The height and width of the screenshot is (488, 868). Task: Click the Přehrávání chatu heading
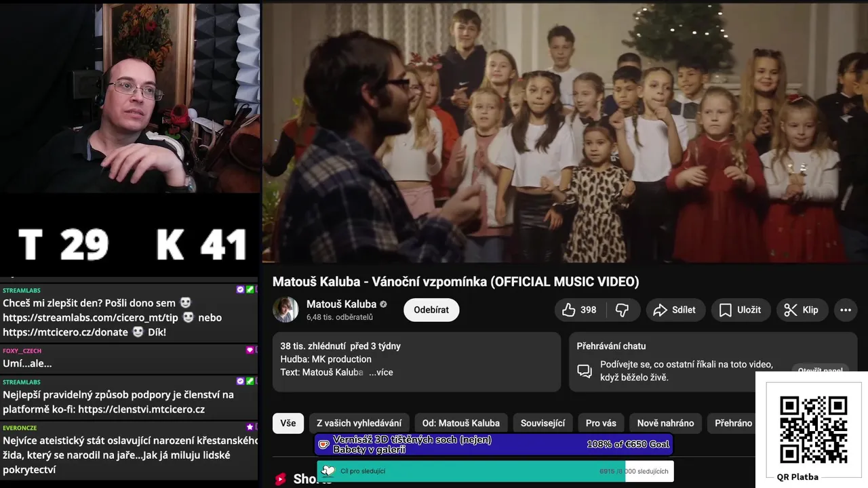tap(611, 346)
